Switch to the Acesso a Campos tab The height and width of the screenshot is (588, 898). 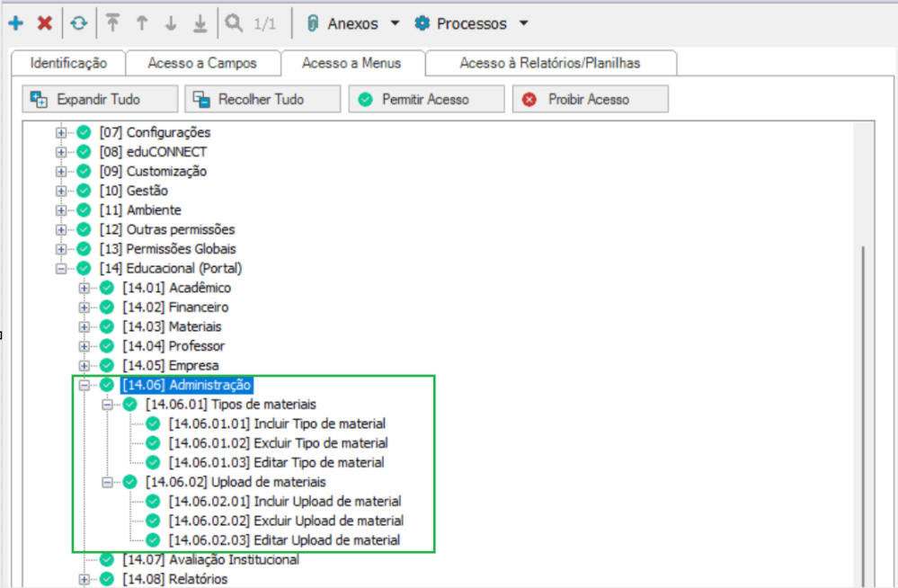click(x=202, y=63)
